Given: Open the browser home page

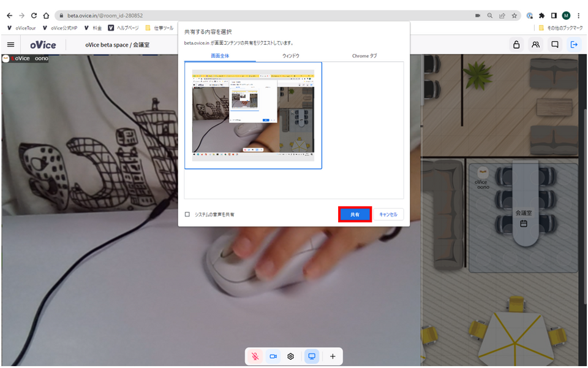Looking at the screenshot, I should pyautogui.click(x=46, y=16).
